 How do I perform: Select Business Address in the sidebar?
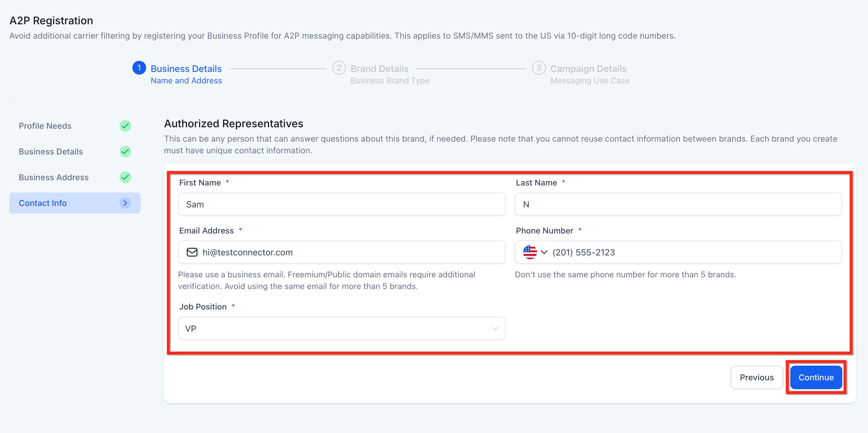[54, 178]
